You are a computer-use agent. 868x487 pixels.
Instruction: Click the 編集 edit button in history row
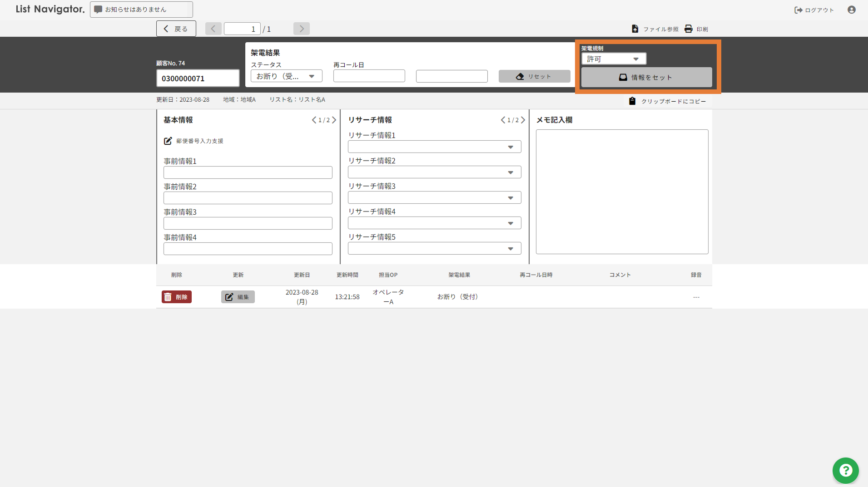click(238, 297)
